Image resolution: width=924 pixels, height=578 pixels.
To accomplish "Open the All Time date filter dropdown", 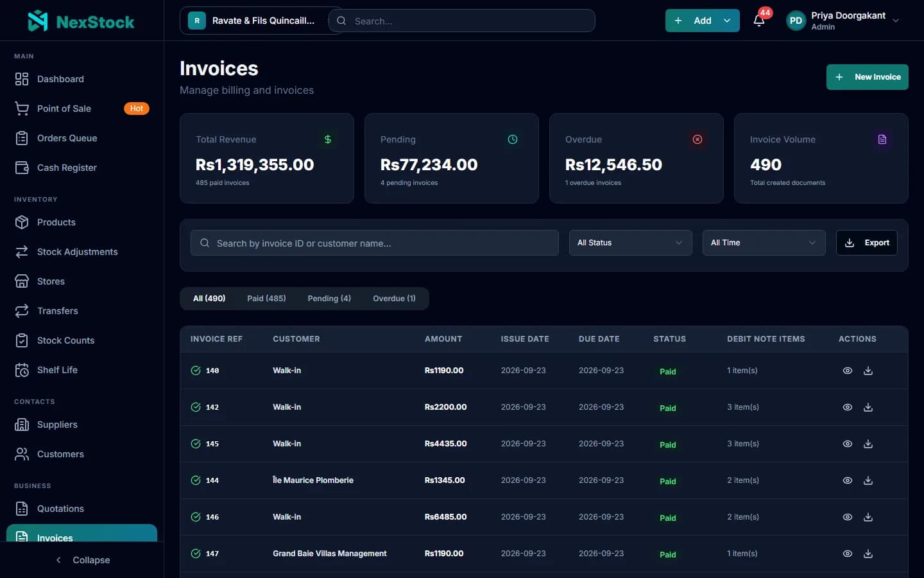I will click(764, 243).
